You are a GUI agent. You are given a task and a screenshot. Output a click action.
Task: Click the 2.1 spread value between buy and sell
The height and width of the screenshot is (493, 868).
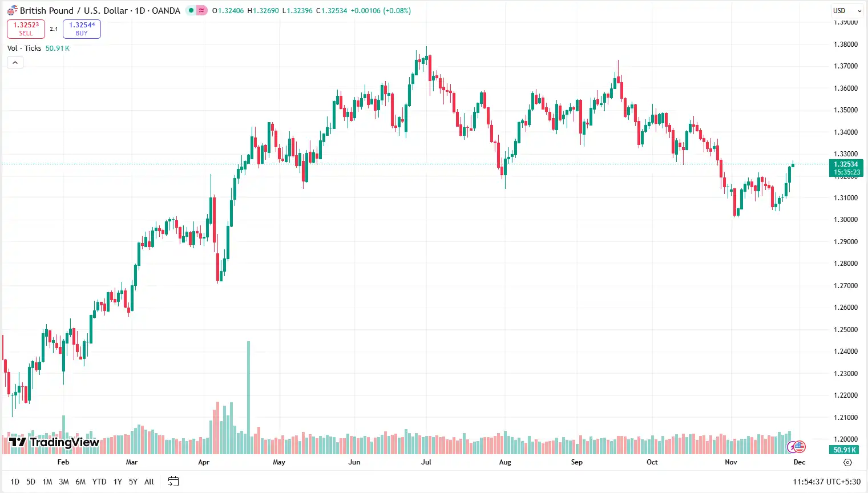pyautogui.click(x=54, y=29)
